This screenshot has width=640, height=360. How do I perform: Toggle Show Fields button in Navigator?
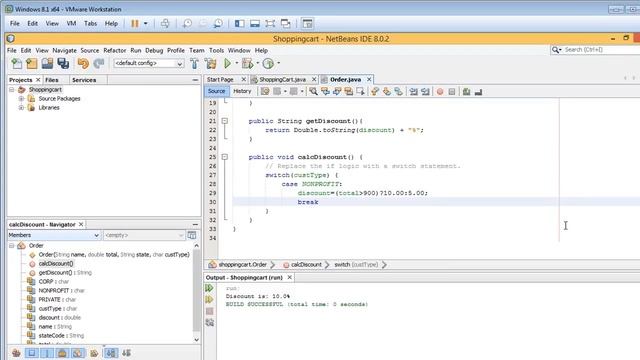[32, 353]
